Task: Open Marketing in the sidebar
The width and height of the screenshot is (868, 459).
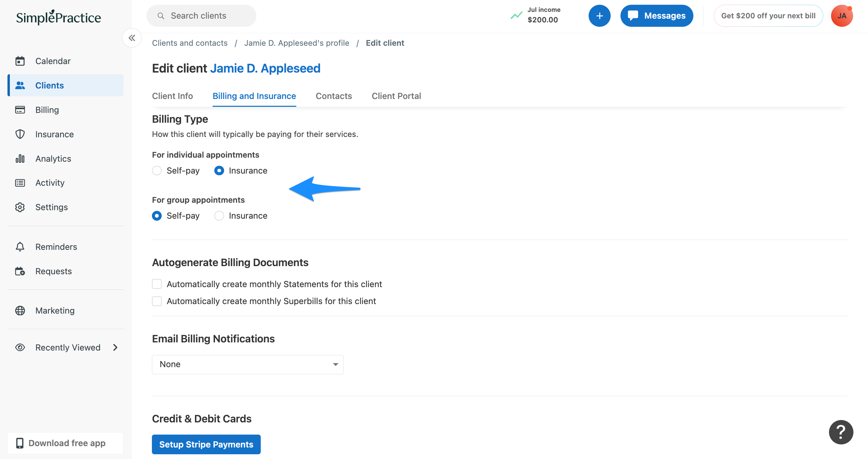Action: point(65,311)
